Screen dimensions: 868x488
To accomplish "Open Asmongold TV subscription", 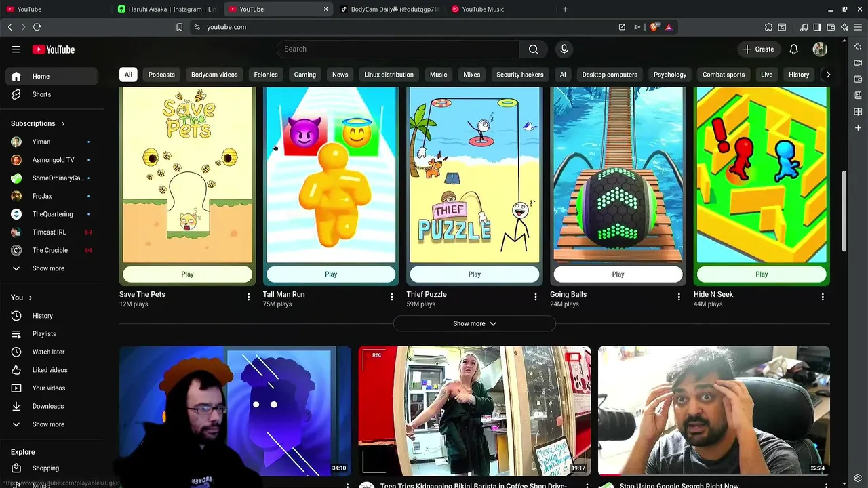I will click(52, 160).
